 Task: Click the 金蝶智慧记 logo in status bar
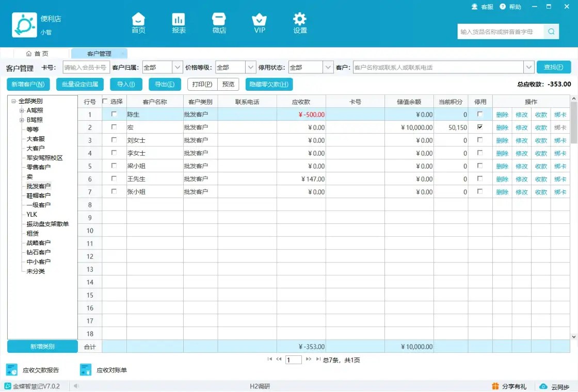[8, 386]
